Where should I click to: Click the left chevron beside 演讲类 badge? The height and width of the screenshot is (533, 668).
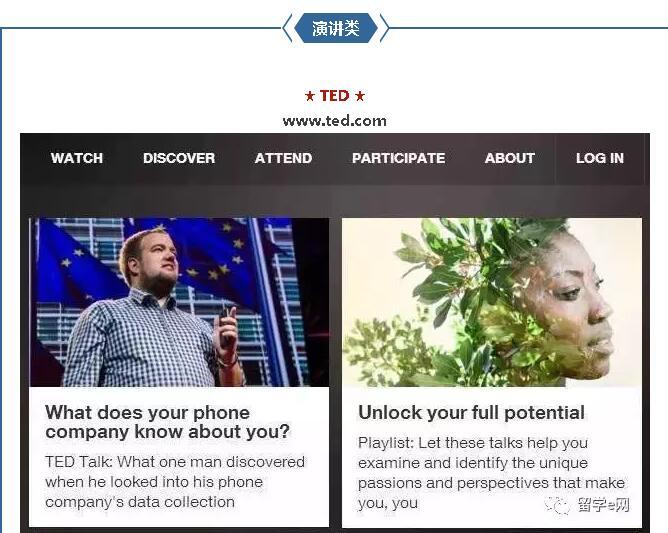(287, 28)
